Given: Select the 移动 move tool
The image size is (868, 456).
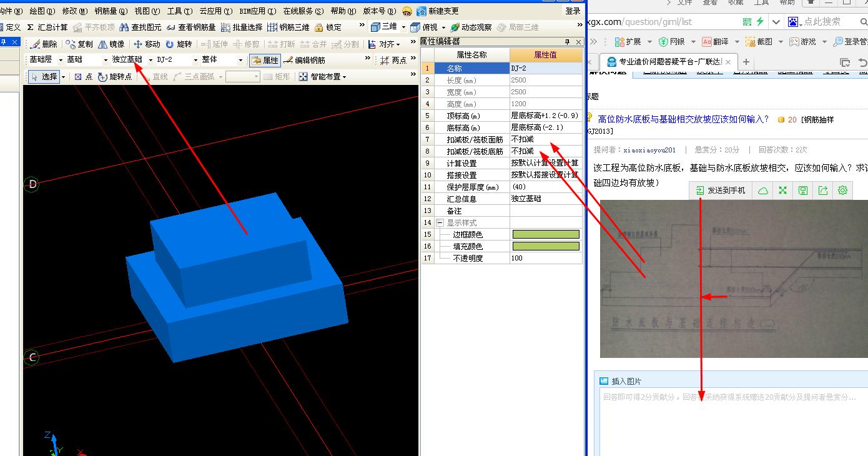Looking at the screenshot, I should pyautogui.click(x=147, y=44).
